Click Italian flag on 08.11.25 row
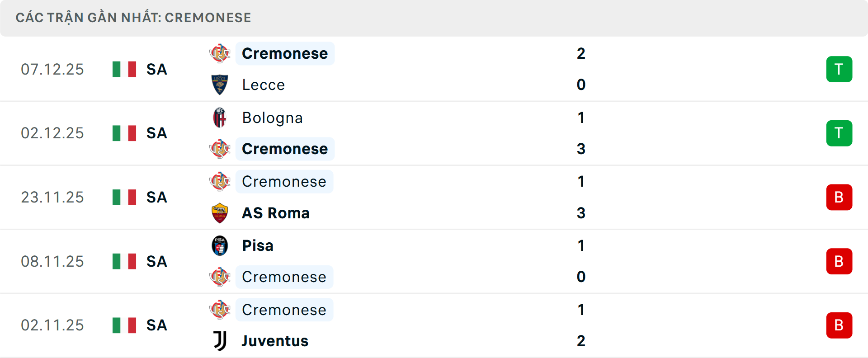868x358 pixels. tap(124, 261)
